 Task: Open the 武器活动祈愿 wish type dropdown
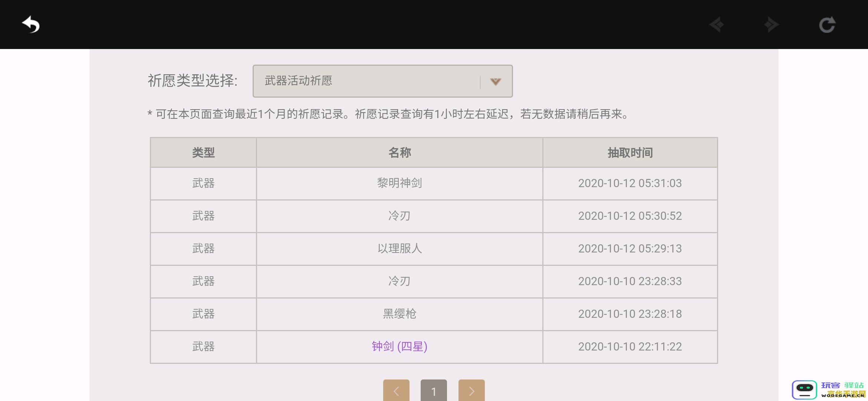pos(382,81)
